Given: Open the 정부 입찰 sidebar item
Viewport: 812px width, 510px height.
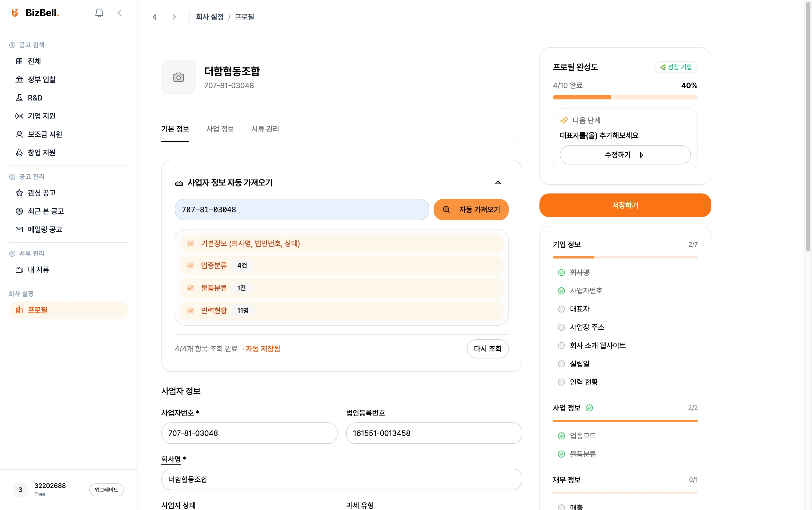Looking at the screenshot, I should coord(41,80).
